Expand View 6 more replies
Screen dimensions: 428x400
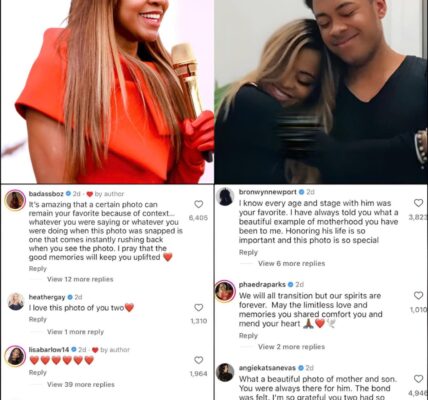pos(291,263)
